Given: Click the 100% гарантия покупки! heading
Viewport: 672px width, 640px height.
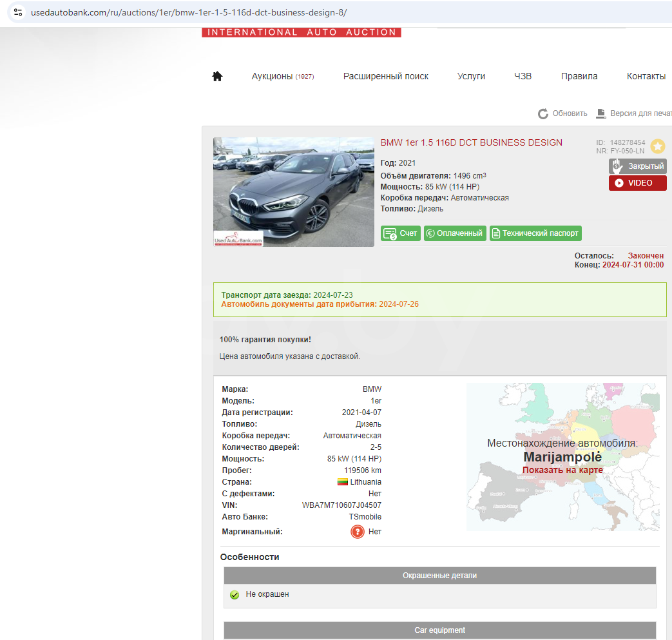Looking at the screenshot, I should click(265, 340).
